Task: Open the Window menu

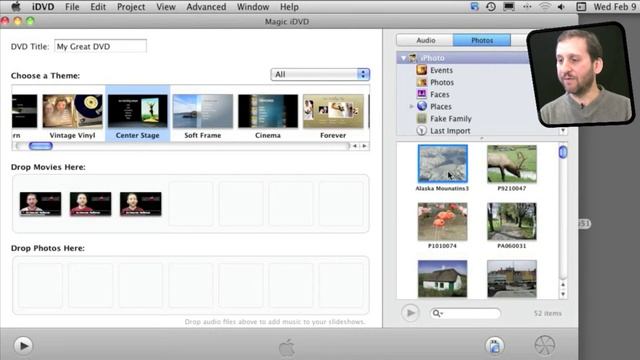Action: [253, 7]
